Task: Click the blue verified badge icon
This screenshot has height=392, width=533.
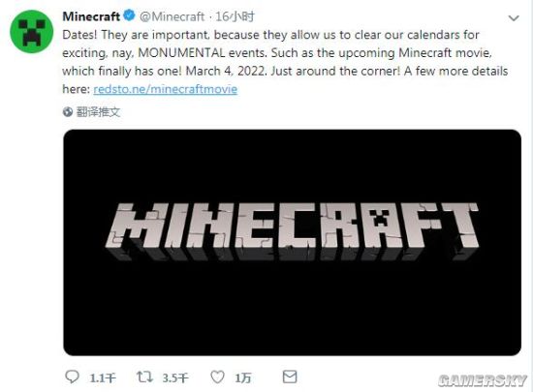Action: coord(129,15)
